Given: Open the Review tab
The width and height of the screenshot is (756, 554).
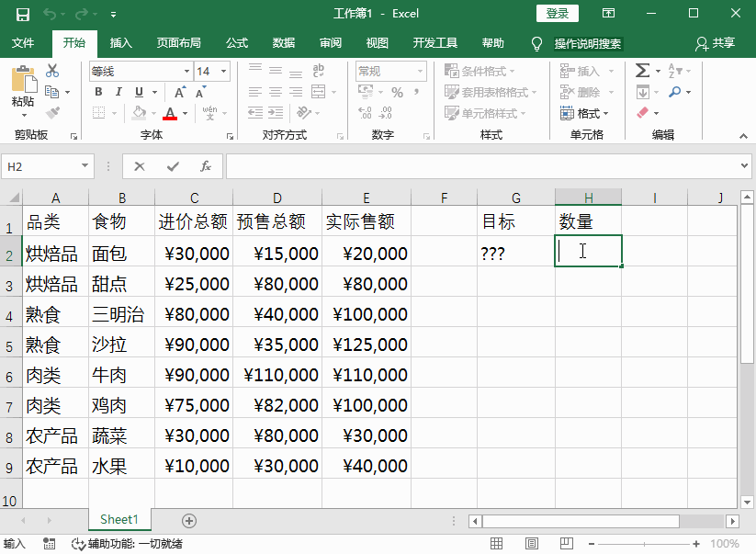Looking at the screenshot, I should point(331,43).
